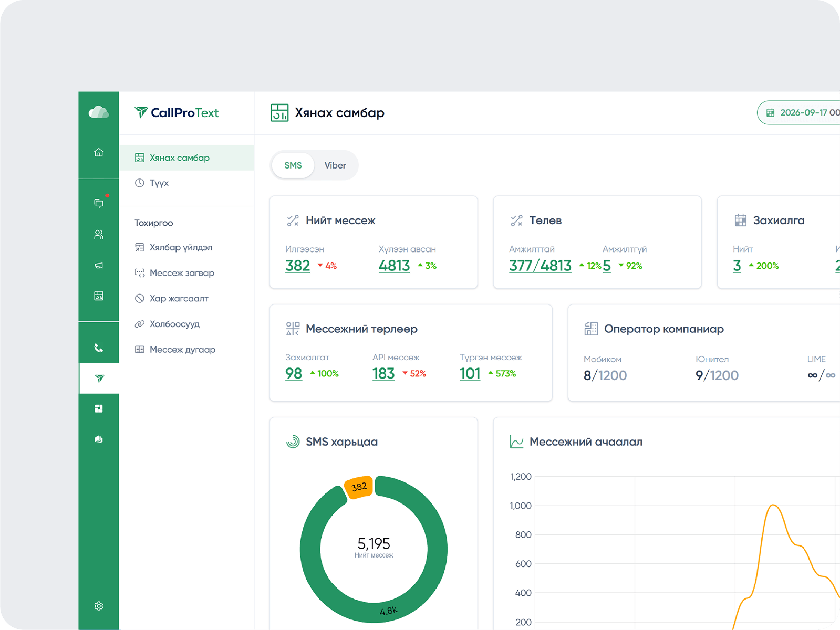Open the date range picker 2026-09-17

[x=798, y=112]
